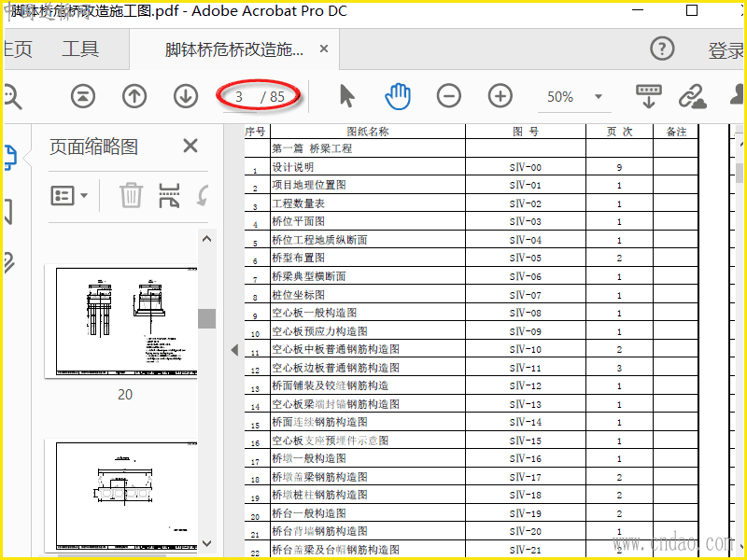The width and height of the screenshot is (747, 560).
Task: Click the share link cloud icon
Action: pyautogui.click(x=693, y=97)
